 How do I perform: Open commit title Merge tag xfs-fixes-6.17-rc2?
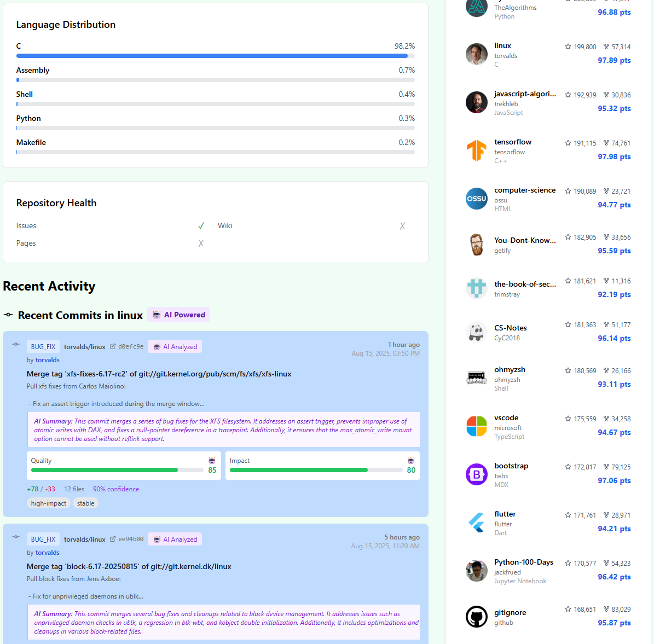coord(159,374)
